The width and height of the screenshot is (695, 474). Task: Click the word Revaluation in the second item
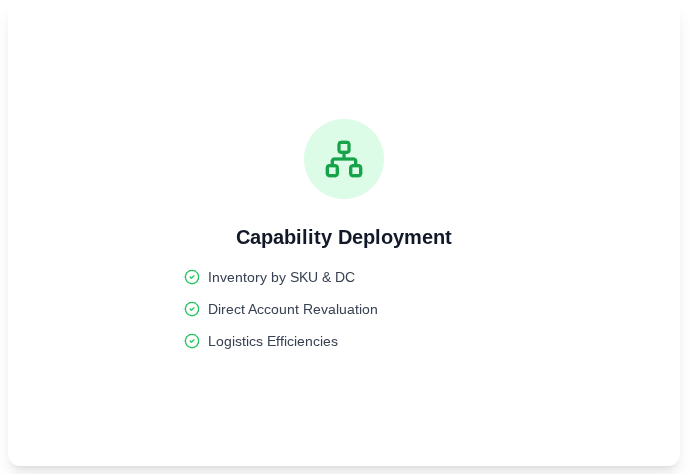(341, 309)
